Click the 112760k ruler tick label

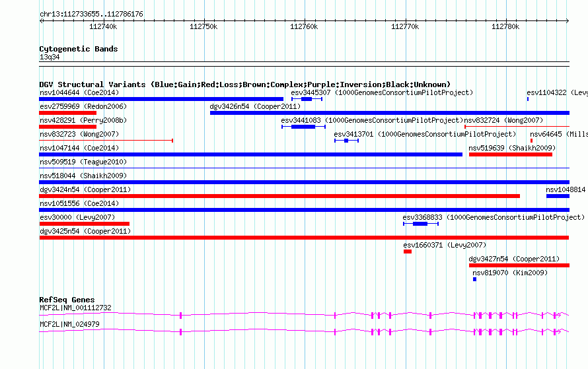304,27
